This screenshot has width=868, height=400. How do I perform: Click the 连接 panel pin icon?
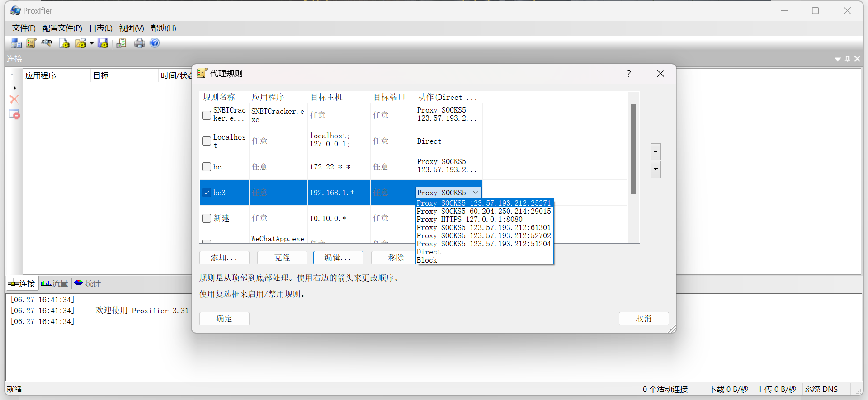pos(848,59)
